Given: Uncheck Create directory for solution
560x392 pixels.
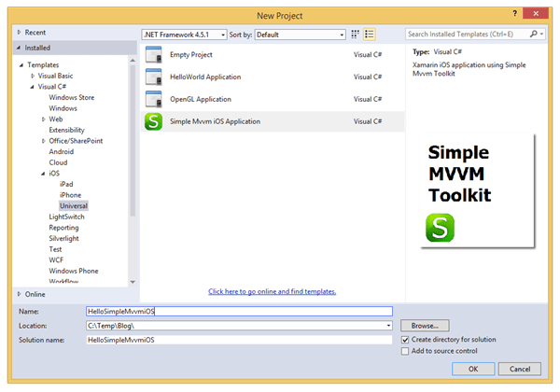Looking at the screenshot, I should (405, 339).
